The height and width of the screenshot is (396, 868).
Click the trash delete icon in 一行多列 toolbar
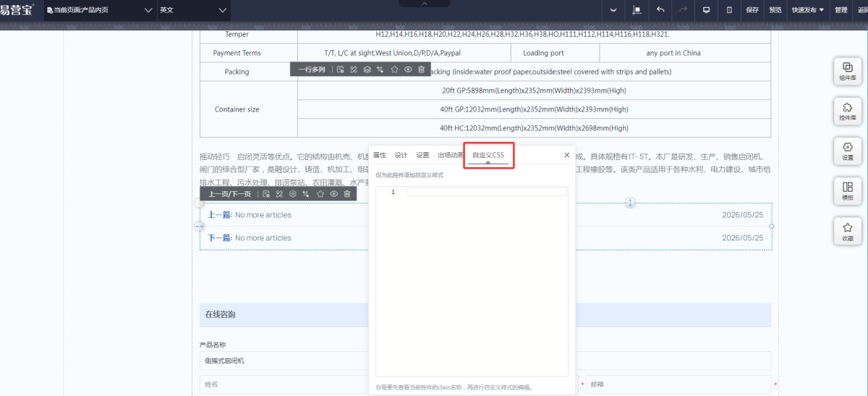tap(422, 69)
